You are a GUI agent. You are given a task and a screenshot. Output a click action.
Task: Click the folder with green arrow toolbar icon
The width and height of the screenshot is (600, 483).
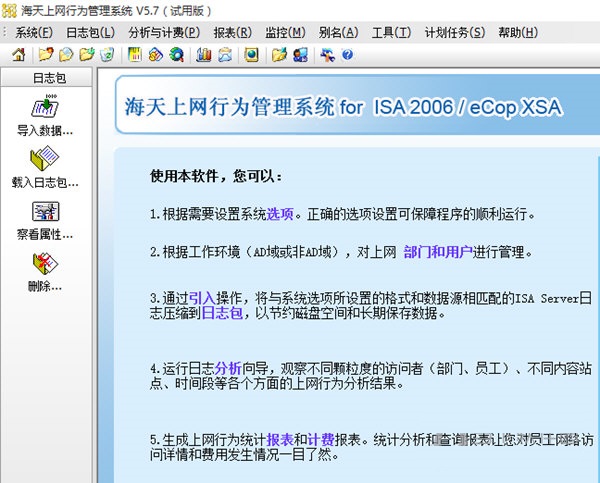87,55
